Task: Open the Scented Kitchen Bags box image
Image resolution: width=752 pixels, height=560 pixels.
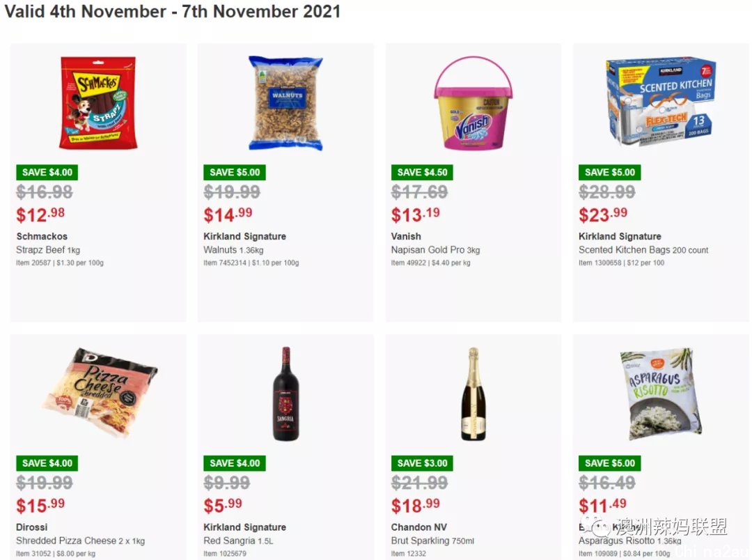Action: 660,101
